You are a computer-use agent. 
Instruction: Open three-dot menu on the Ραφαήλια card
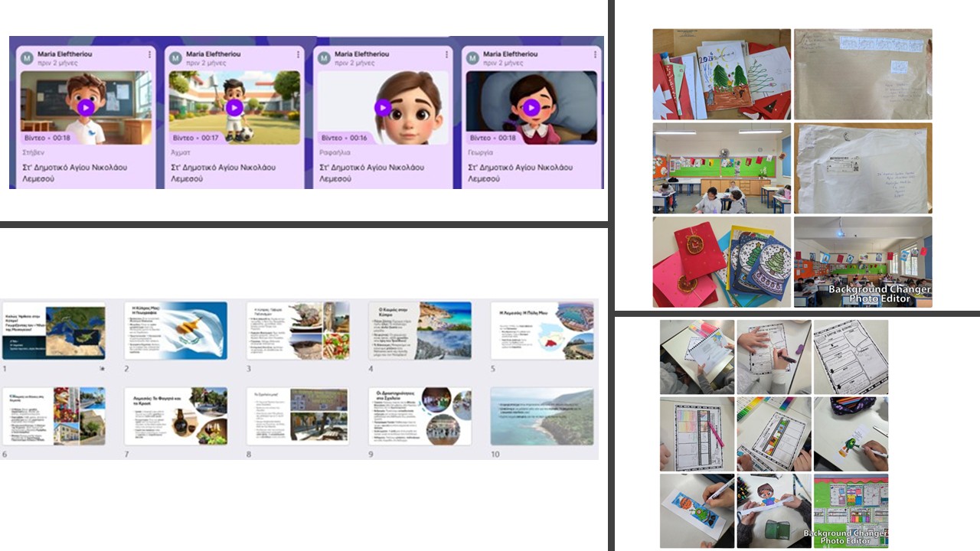446,55
